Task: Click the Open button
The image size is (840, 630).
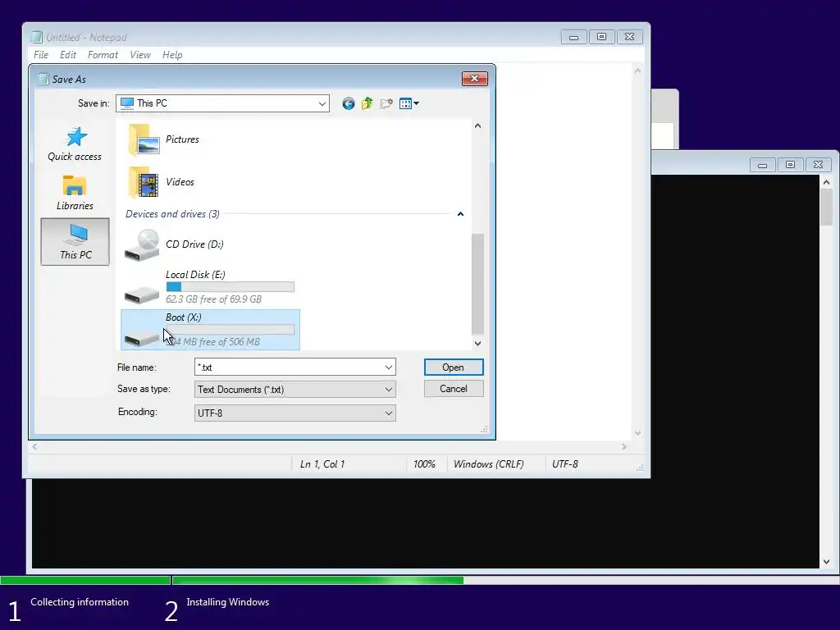Action: 453,367
